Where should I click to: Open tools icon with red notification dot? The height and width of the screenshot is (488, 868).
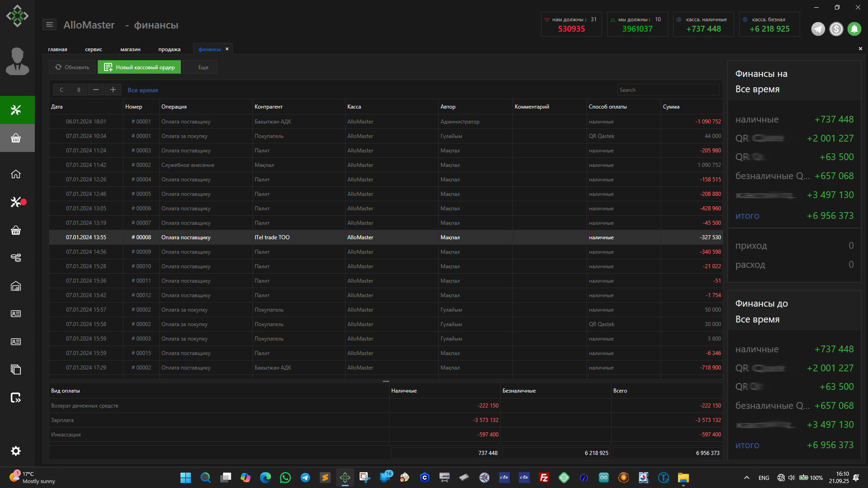[x=17, y=202]
